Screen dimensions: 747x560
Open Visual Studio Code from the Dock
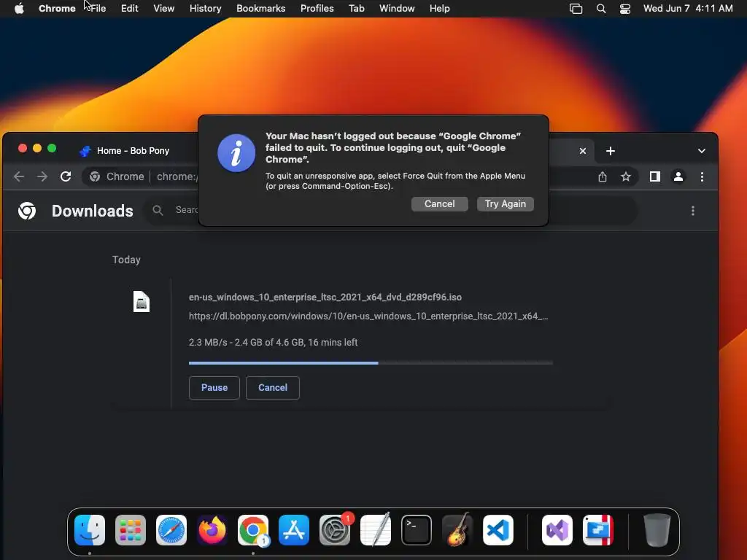(498, 530)
